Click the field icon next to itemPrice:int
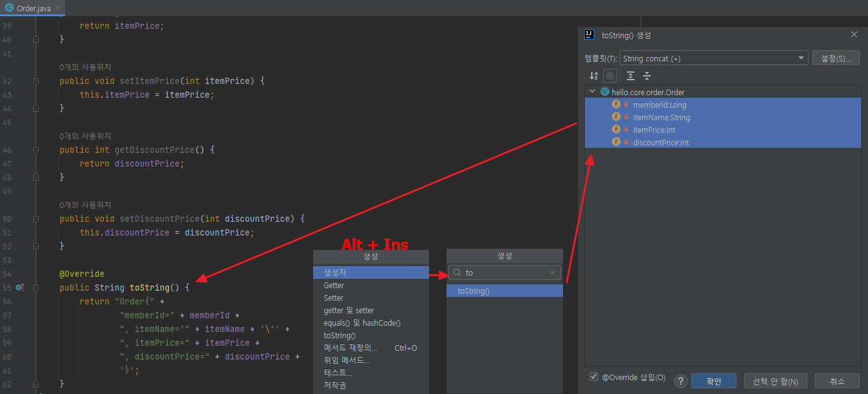868x394 pixels. [616, 130]
